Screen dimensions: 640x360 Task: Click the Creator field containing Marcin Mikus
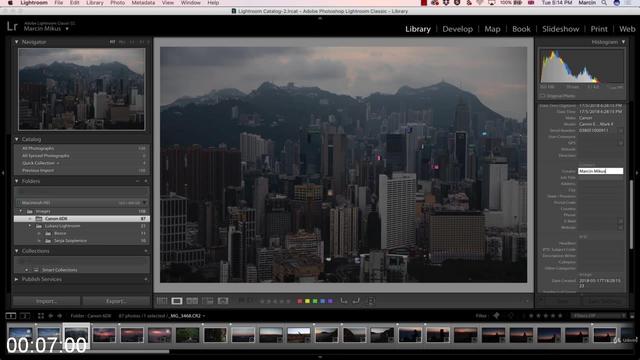(x=600, y=171)
